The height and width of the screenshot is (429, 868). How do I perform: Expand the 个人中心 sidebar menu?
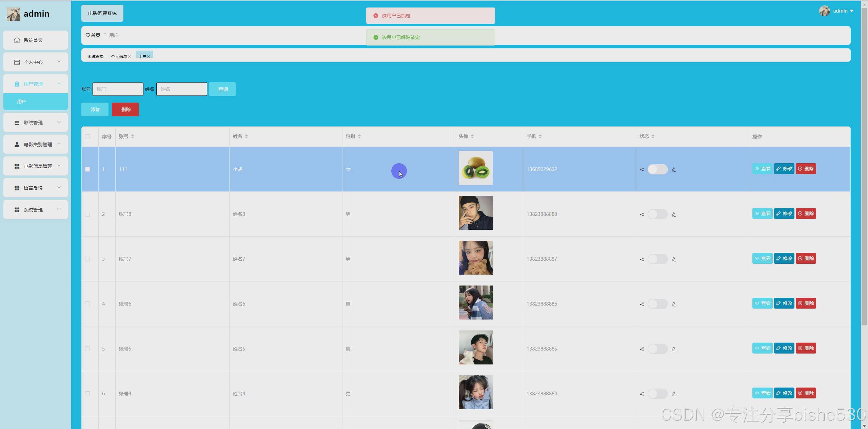36,62
